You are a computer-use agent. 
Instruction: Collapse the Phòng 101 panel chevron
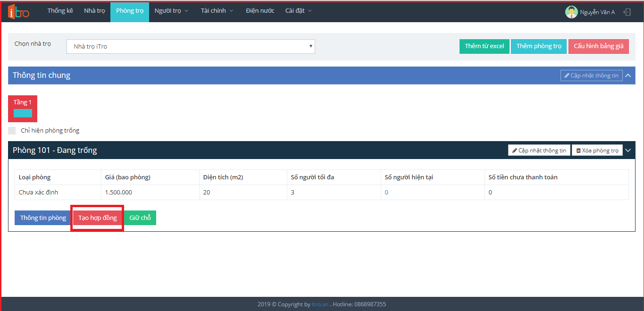tap(627, 151)
